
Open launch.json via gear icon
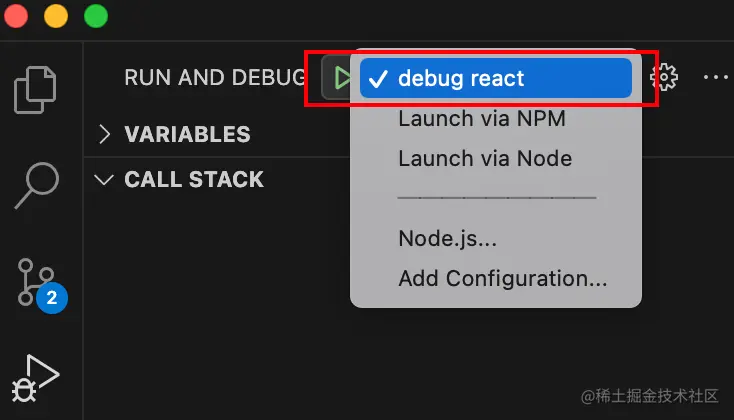664,77
